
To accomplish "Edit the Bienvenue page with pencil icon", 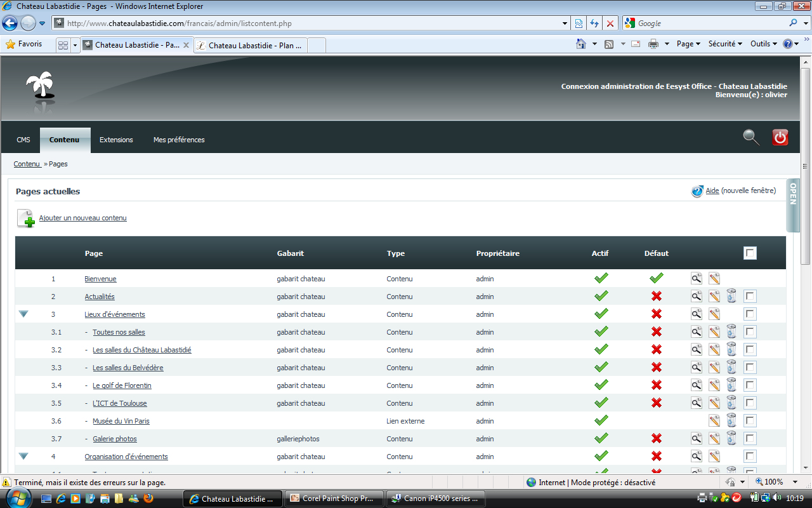I will [x=714, y=278].
